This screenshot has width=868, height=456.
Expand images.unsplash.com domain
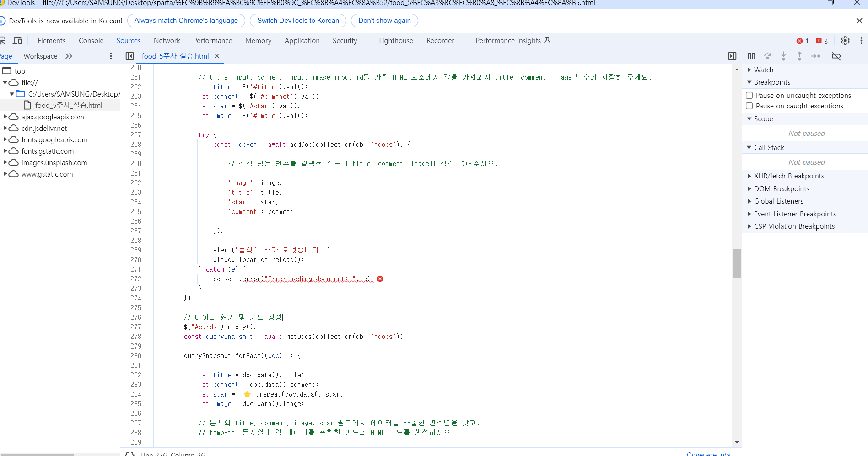(5, 163)
